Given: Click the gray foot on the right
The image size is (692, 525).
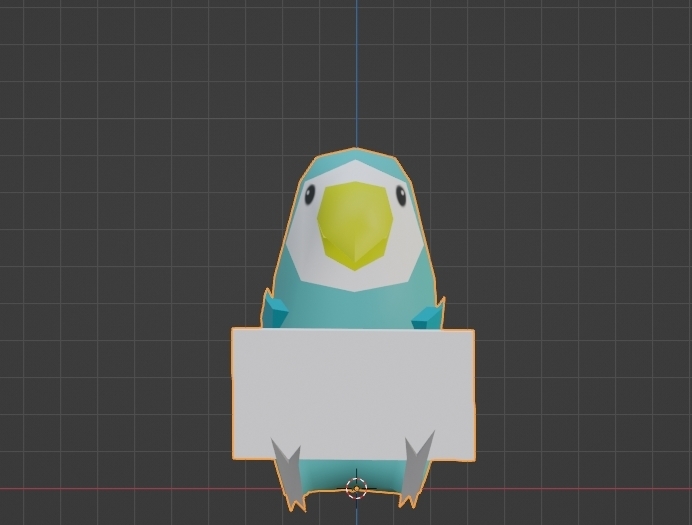Looking at the screenshot, I should coord(417,469).
